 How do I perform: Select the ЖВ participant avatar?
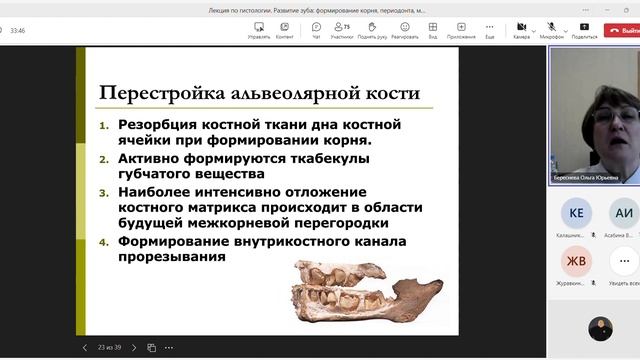[576, 261]
